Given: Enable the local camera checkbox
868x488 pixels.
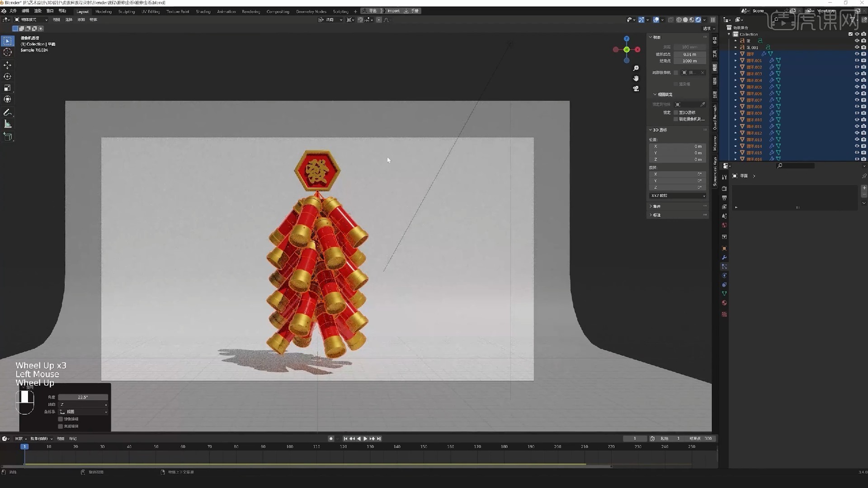Looking at the screenshot, I should coord(676,73).
